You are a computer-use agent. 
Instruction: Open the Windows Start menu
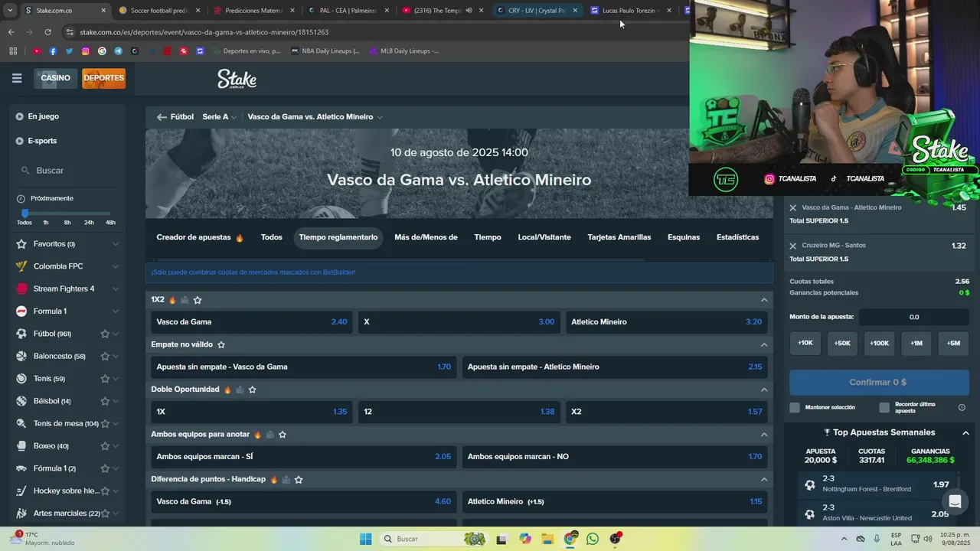pyautogui.click(x=366, y=539)
